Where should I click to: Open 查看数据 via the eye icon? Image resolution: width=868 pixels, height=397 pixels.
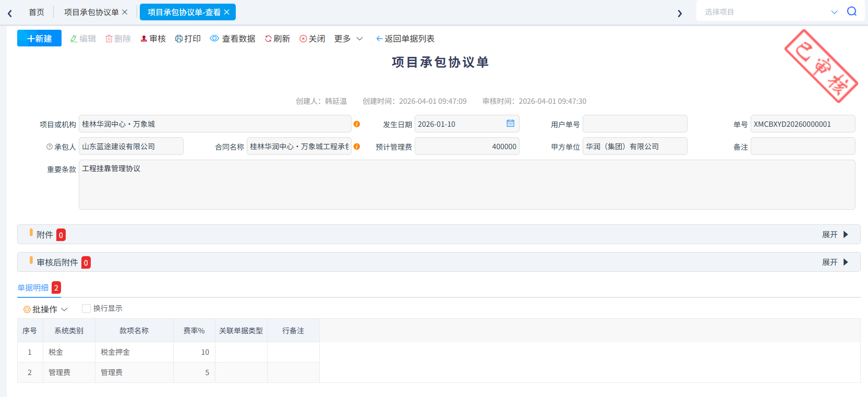pos(214,38)
